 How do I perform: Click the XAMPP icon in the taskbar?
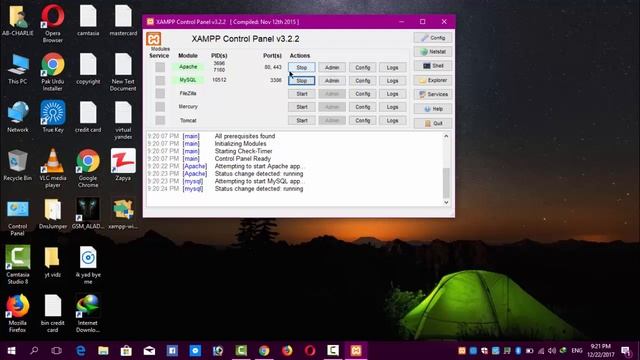(x=356, y=351)
